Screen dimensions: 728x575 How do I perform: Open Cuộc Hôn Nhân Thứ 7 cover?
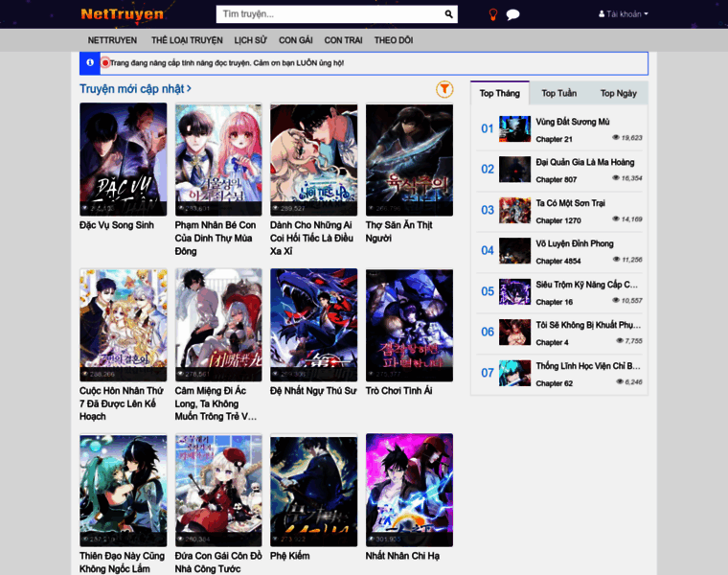click(123, 325)
